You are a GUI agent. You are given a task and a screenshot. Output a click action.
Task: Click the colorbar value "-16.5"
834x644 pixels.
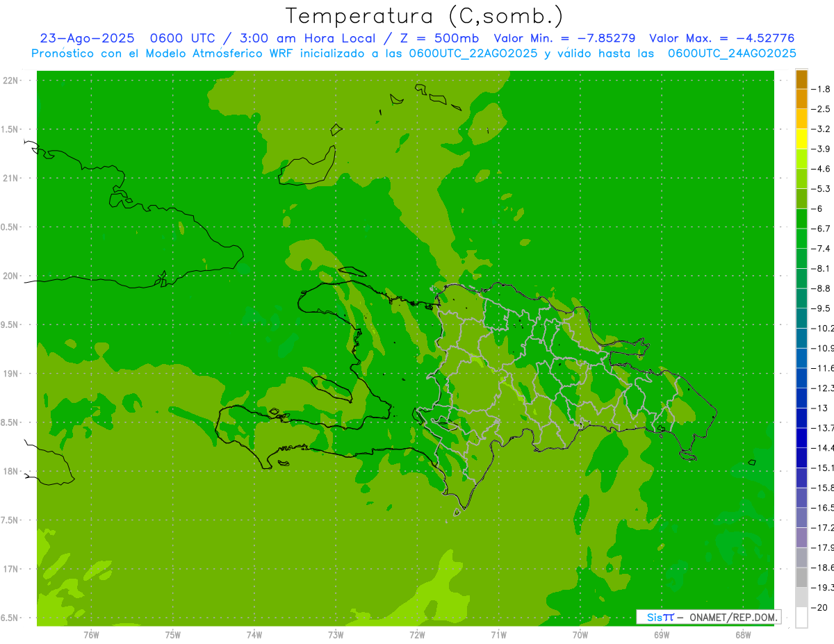823,508
